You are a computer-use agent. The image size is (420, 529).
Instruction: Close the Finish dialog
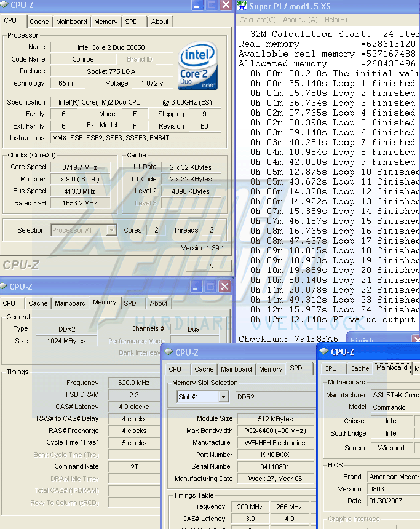click(416, 340)
